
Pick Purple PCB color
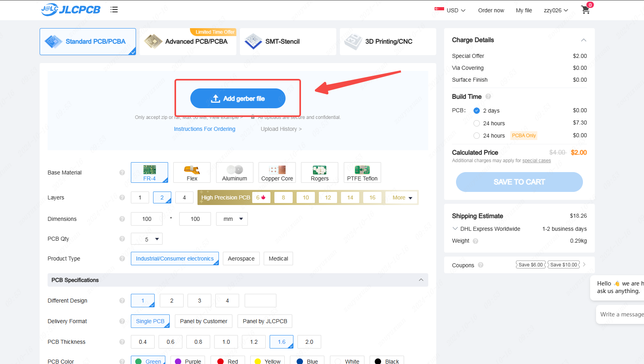188,360
